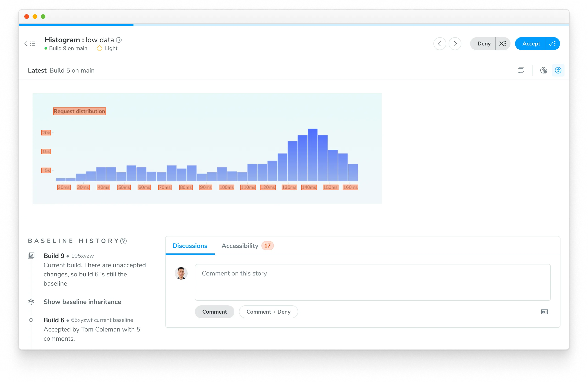Navigate to the previous snapshot arrow
The height and width of the screenshot is (382, 588).
point(440,44)
